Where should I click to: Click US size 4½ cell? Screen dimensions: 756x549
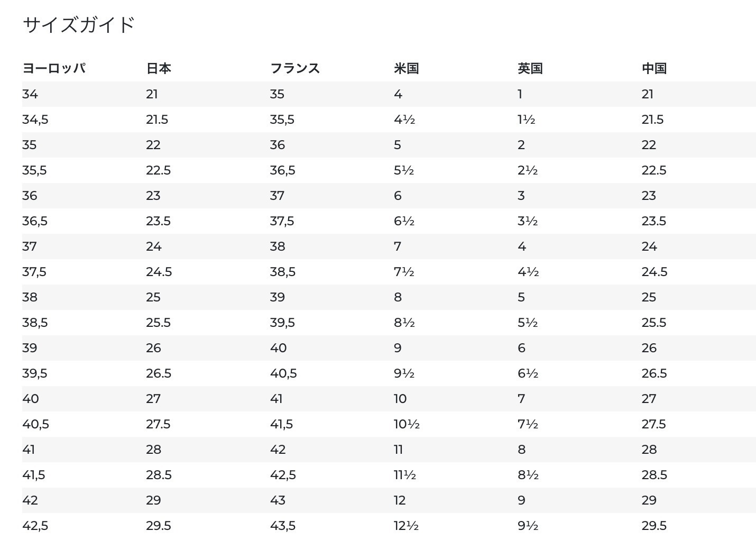click(x=404, y=120)
